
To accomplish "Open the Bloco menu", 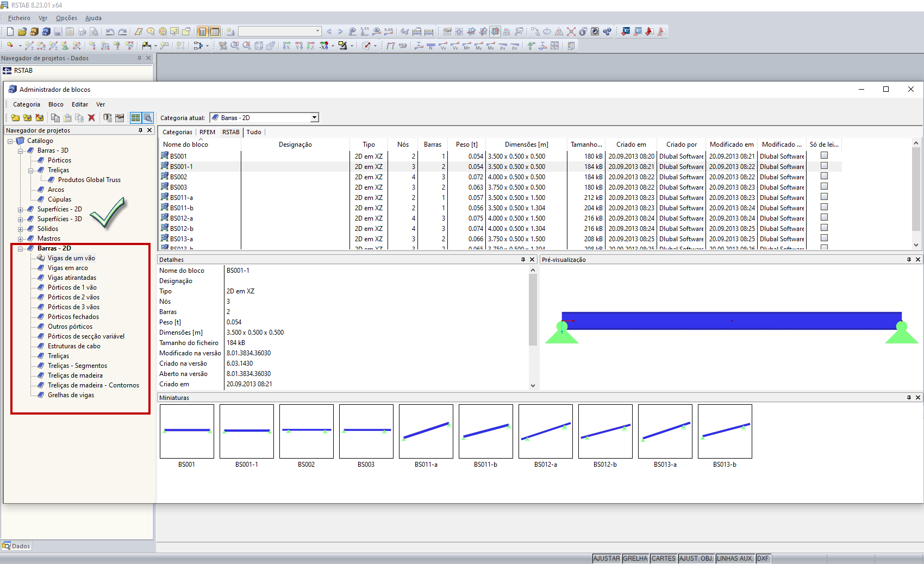I will coord(55,104).
